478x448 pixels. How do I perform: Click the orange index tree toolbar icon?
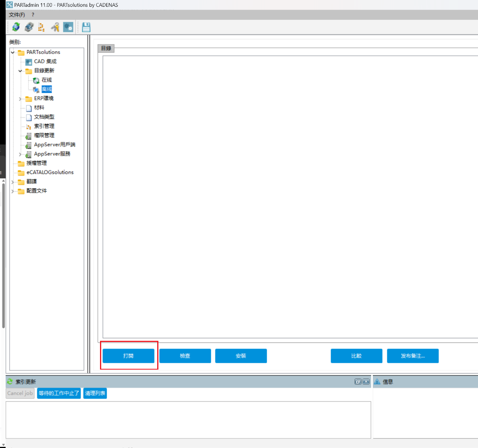click(x=42, y=27)
